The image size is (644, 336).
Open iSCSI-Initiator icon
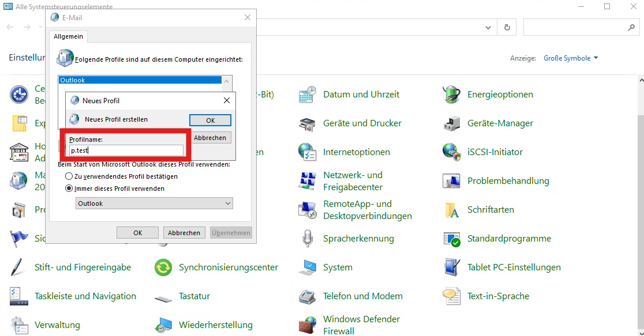pyautogui.click(x=451, y=152)
